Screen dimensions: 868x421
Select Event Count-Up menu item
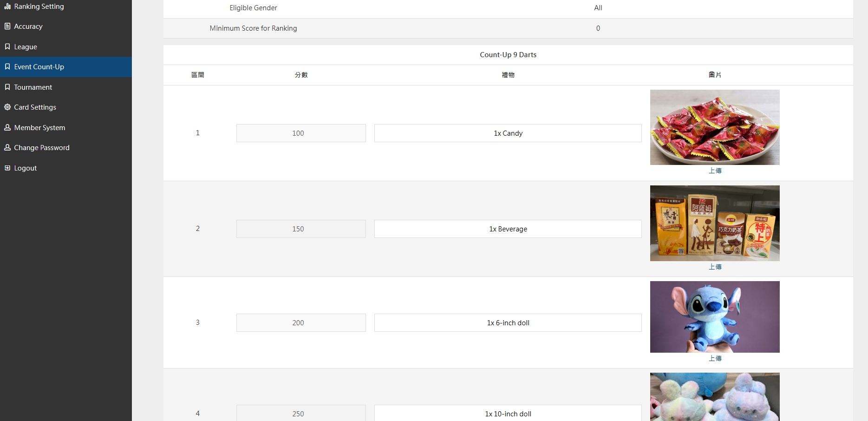66,67
